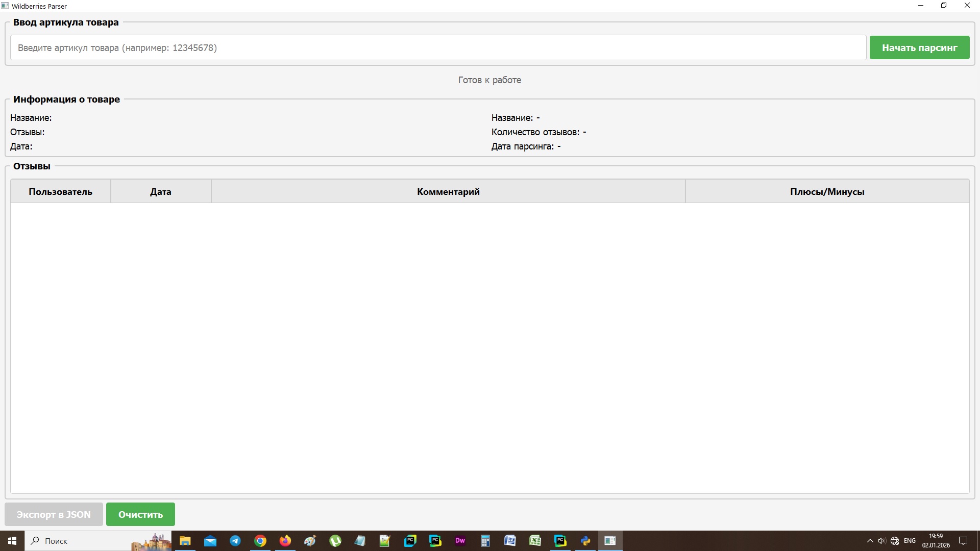
Task: Open Microsoft Word from the taskbar
Action: point(510,541)
